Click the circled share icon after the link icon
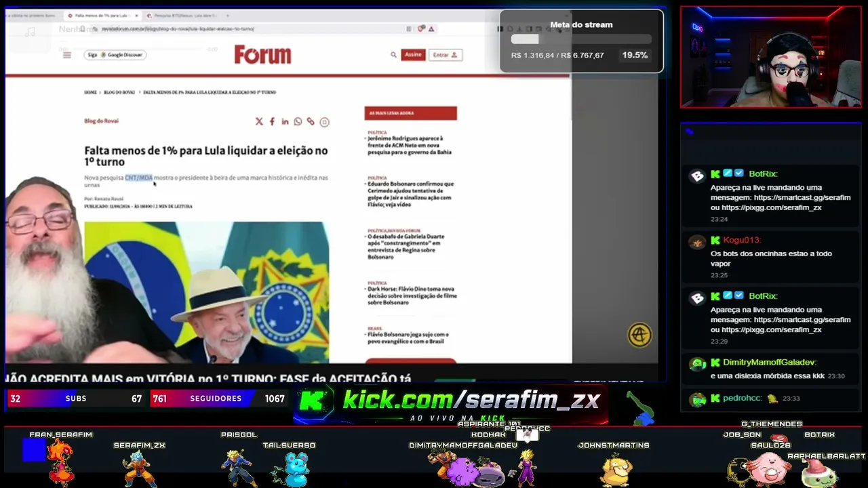Viewport: 868px width, 488px height. (324, 122)
